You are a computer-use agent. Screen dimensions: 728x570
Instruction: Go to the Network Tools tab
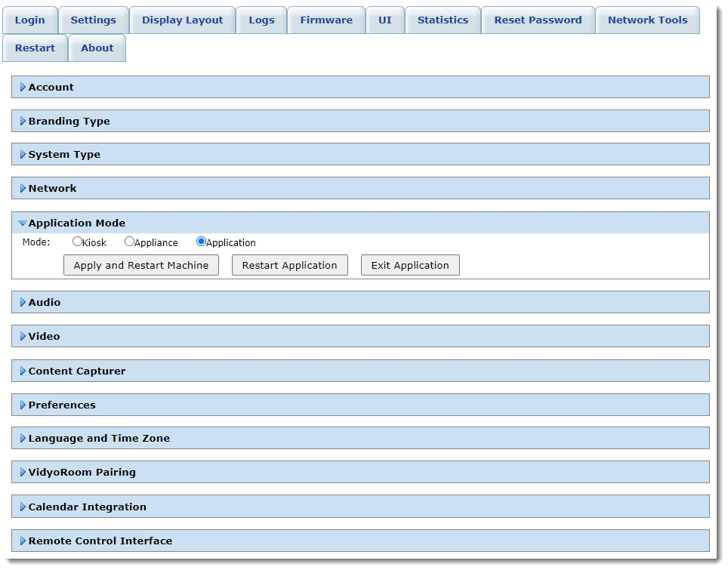pos(648,20)
